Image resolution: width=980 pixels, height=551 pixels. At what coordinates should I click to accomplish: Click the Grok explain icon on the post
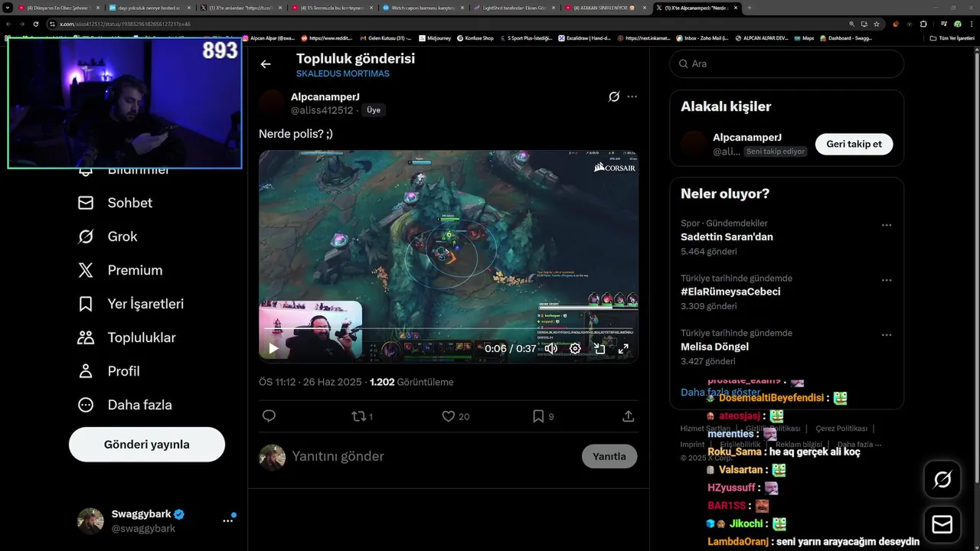(x=613, y=96)
